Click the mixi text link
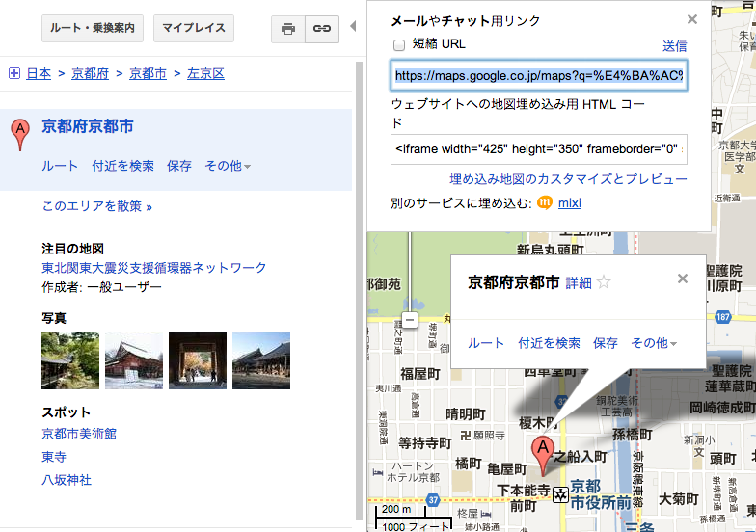The image size is (756, 532). [569, 202]
